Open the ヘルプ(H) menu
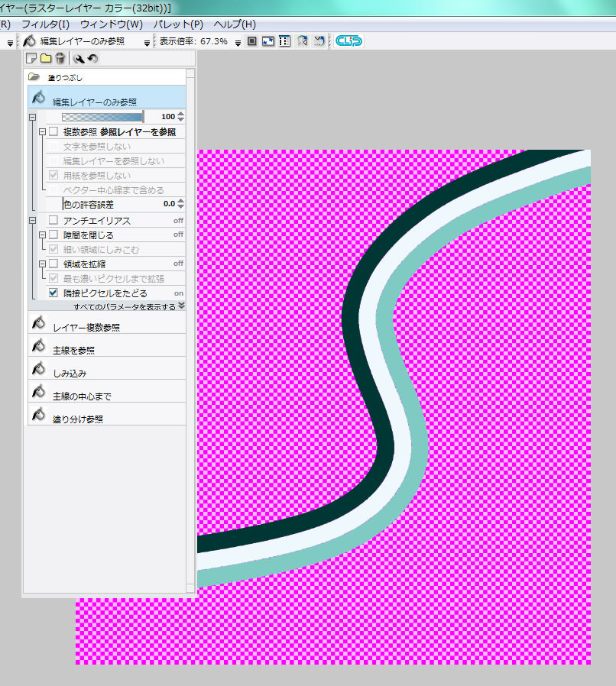The width and height of the screenshot is (616, 686). tap(235, 24)
